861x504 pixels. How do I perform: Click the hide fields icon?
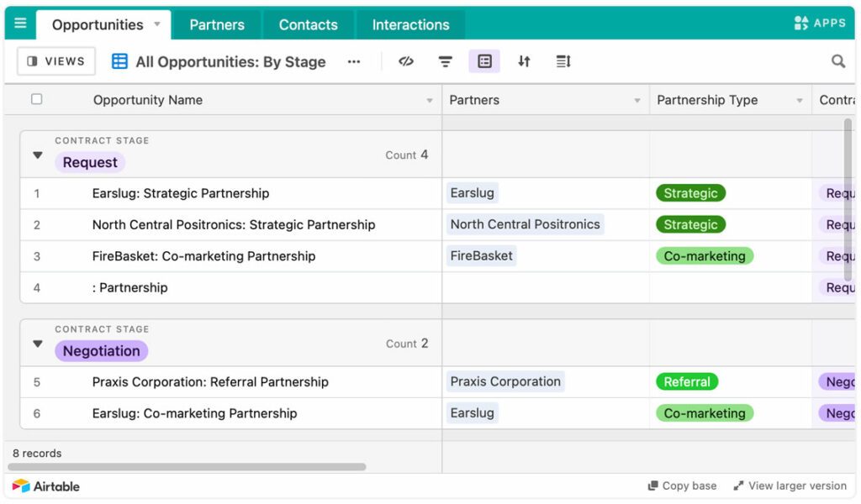point(406,61)
